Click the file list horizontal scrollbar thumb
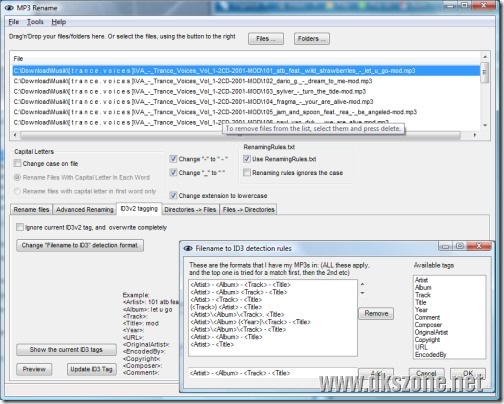Screen dimensions: 504x404 [x=240, y=135]
